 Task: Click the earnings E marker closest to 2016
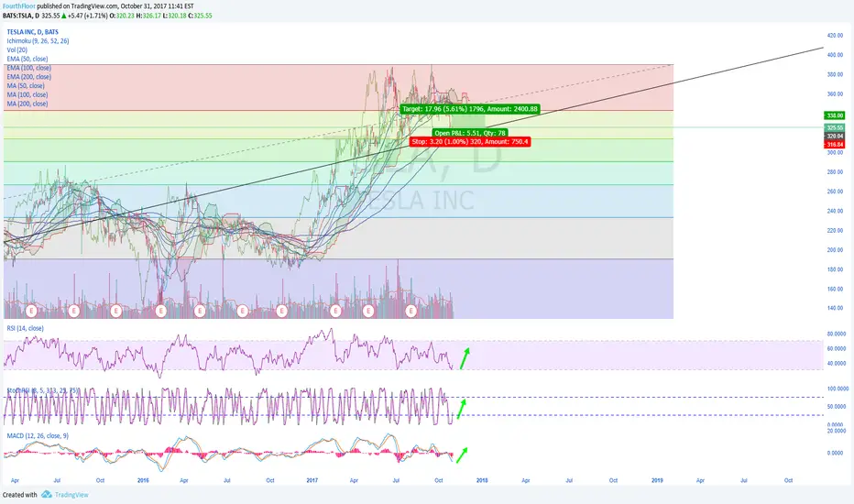[160, 312]
